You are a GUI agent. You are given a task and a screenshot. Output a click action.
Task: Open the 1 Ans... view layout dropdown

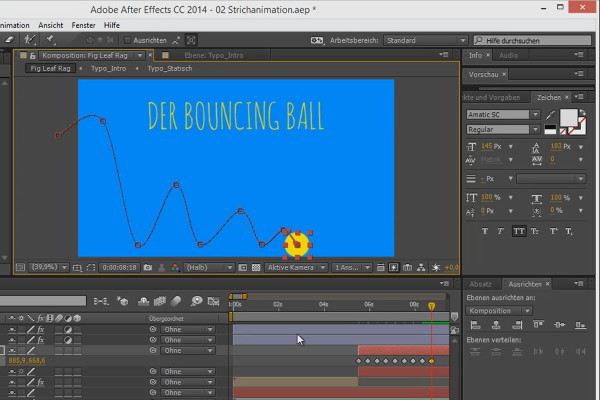351,268
